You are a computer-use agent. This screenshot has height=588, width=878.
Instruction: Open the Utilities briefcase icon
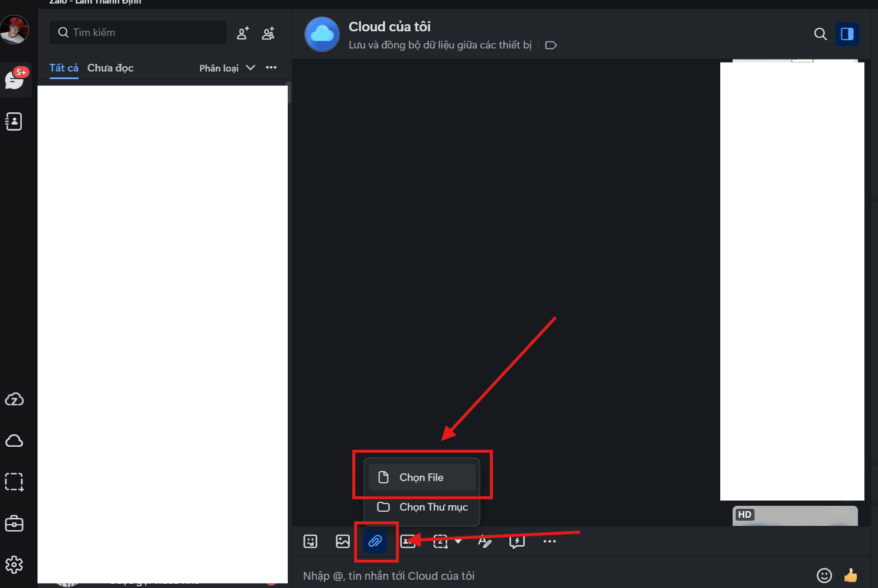(x=14, y=524)
